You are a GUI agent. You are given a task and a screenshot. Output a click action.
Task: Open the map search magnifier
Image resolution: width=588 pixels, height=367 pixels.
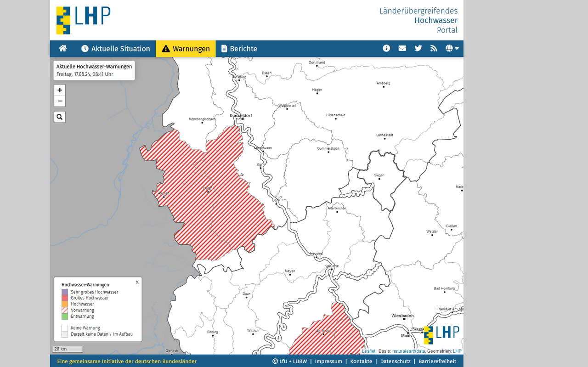click(x=60, y=117)
